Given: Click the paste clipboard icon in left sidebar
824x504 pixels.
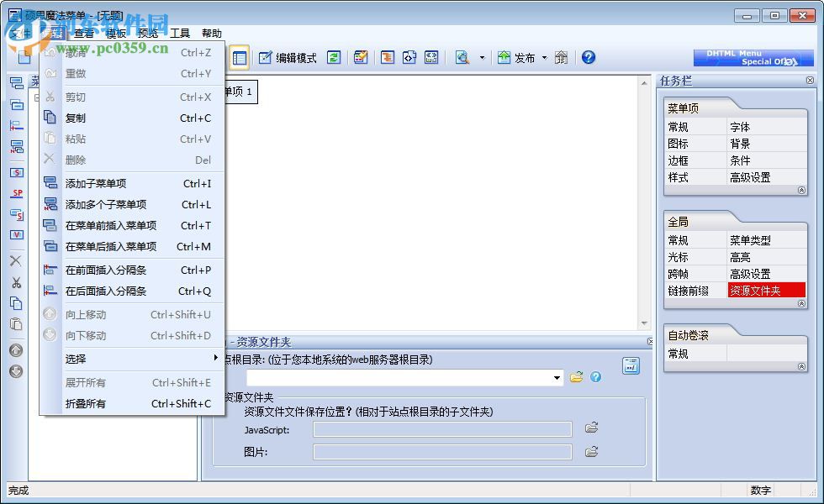Looking at the screenshot, I should click(15, 324).
